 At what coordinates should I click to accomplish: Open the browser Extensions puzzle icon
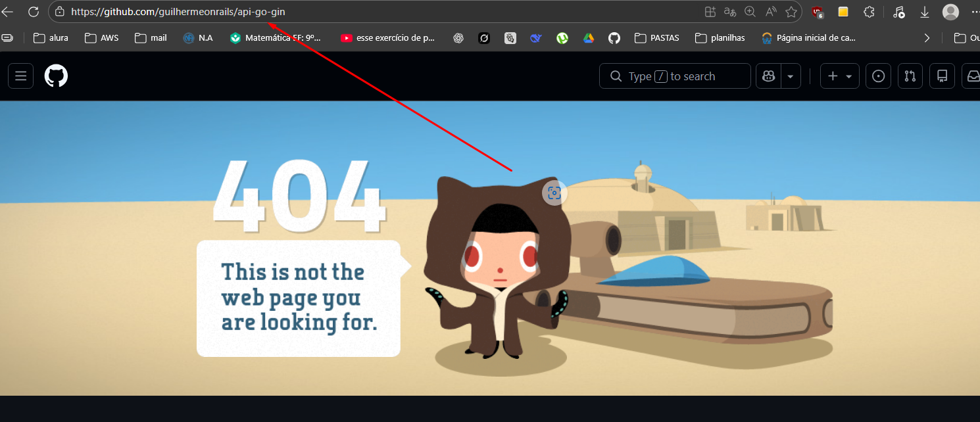pyautogui.click(x=869, y=12)
